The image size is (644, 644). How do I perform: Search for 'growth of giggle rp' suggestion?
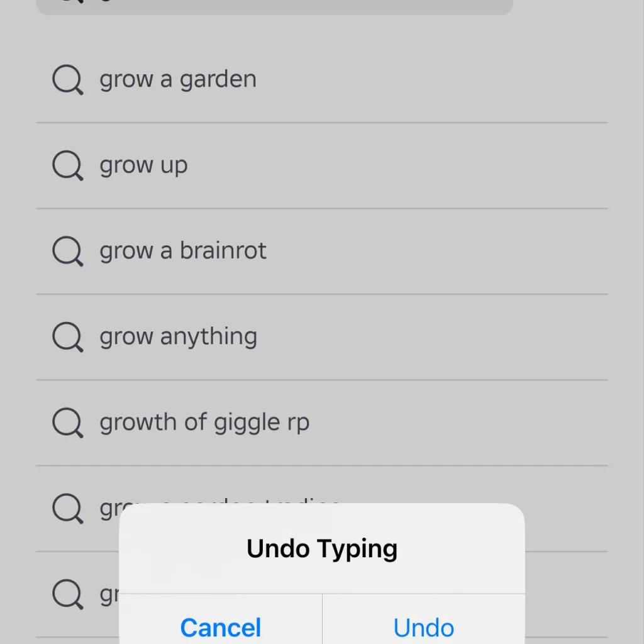click(x=204, y=422)
